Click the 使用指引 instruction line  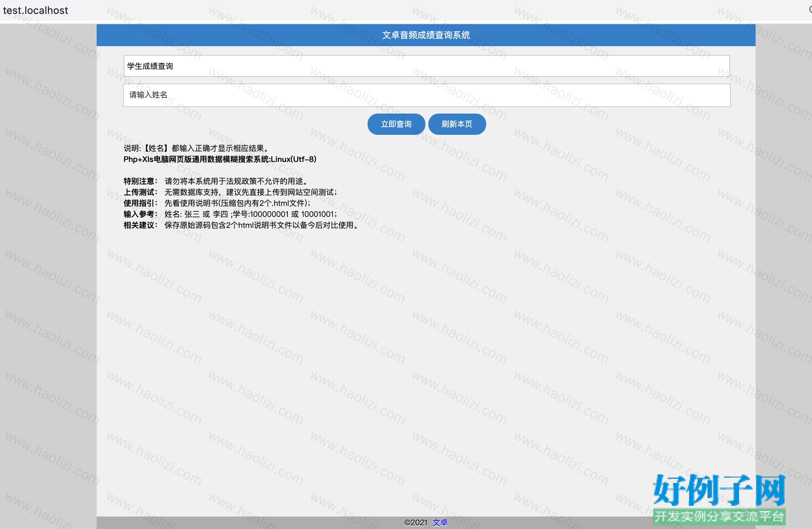point(217,203)
